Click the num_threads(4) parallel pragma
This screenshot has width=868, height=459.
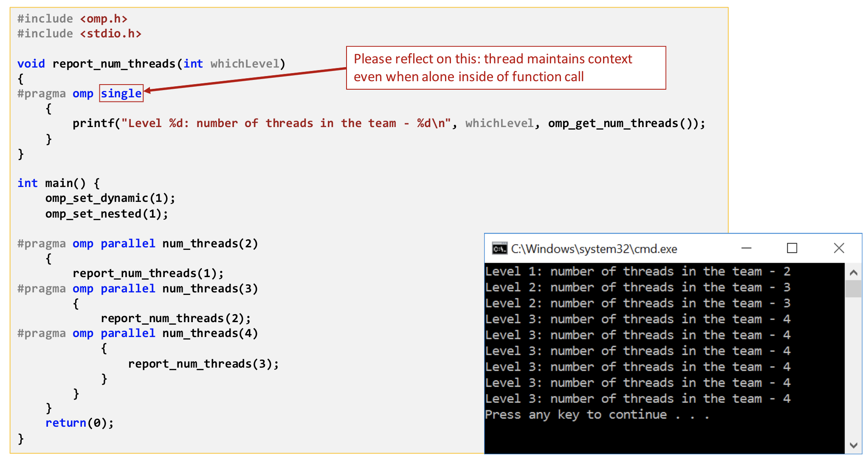tap(138, 334)
